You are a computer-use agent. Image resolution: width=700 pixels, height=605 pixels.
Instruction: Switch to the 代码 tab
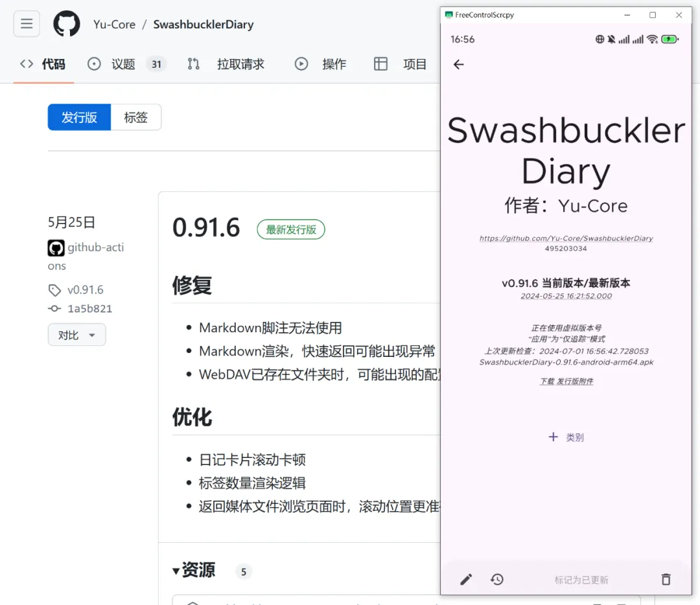pos(43,64)
